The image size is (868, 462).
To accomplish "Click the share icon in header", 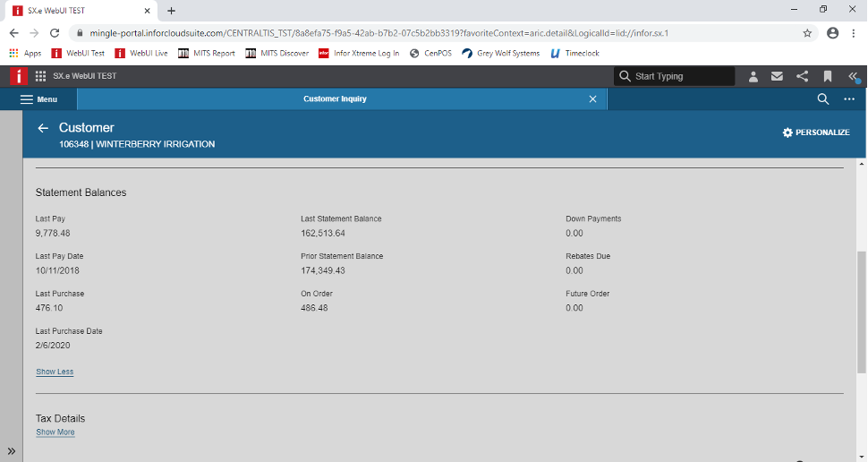I will [x=802, y=76].
